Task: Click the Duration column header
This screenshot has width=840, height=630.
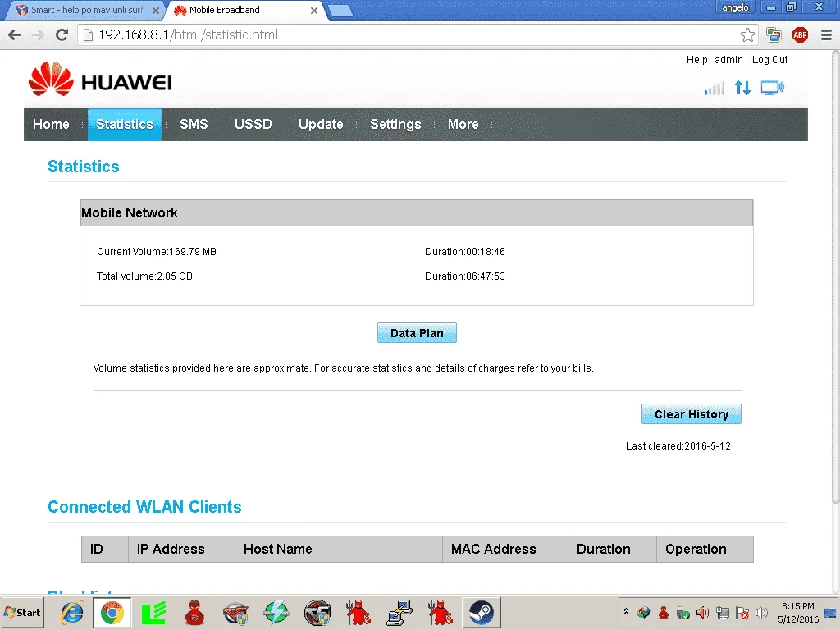Action: (612, 549)
